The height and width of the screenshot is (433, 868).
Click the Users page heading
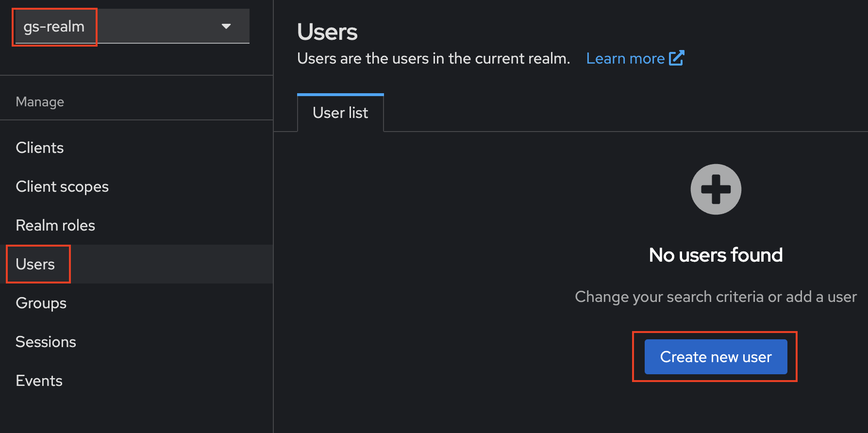[x=327, y=32]
